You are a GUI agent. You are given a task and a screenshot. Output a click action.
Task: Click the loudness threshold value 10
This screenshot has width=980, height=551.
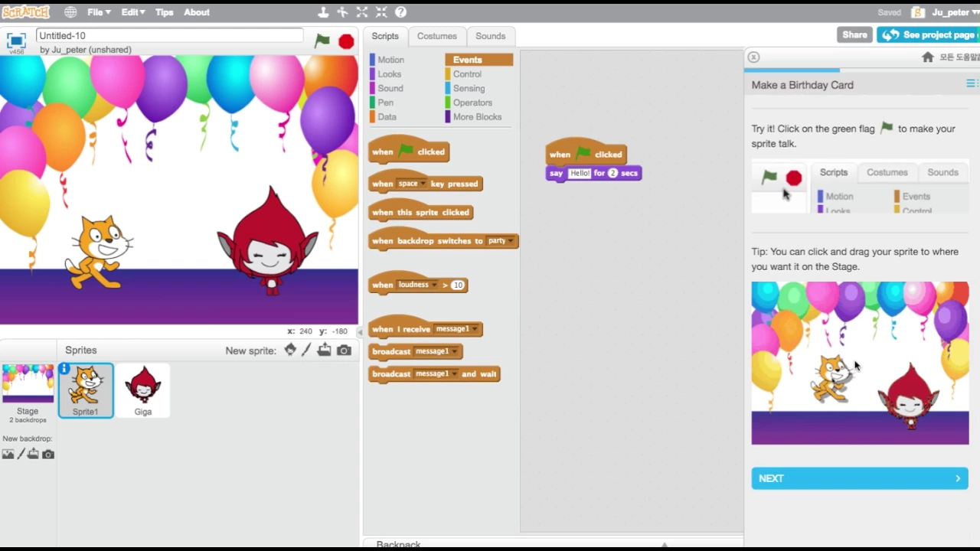(458, 285)
